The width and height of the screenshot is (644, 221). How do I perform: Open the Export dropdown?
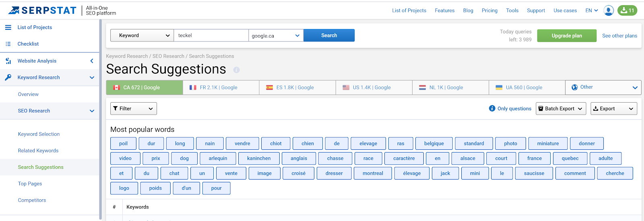pos(614,109)
